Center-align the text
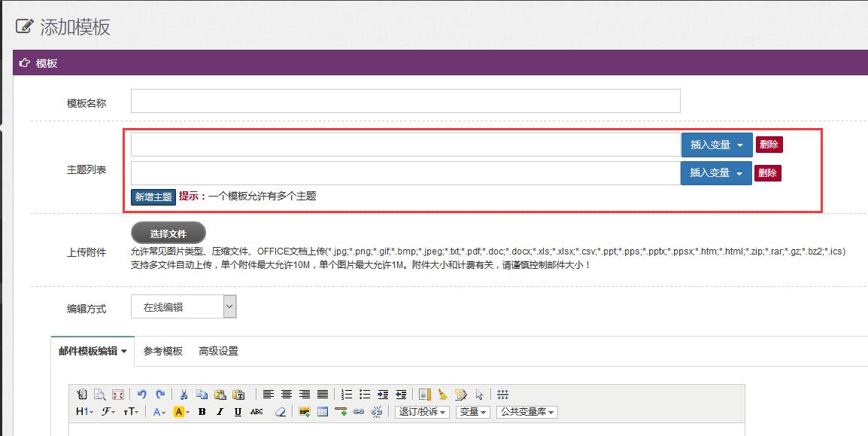This screenshot has height=436, width=868. pos(287,394)
